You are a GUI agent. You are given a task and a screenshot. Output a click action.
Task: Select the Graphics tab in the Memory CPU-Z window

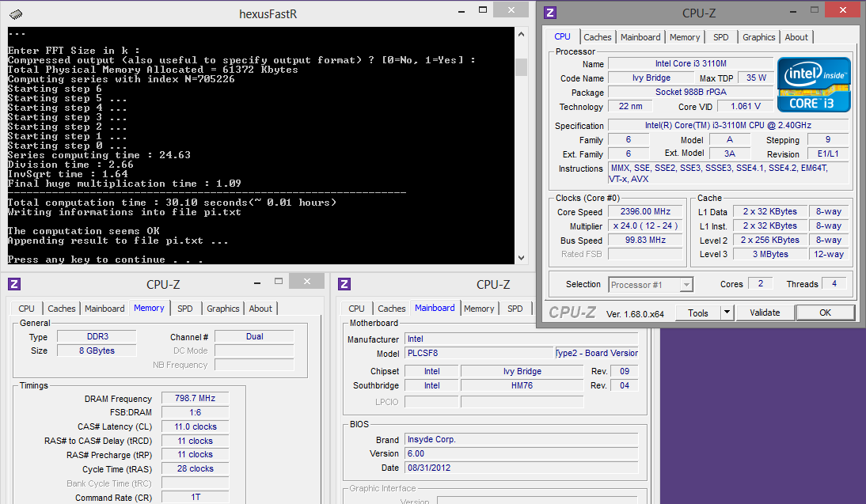pos(223,309)
